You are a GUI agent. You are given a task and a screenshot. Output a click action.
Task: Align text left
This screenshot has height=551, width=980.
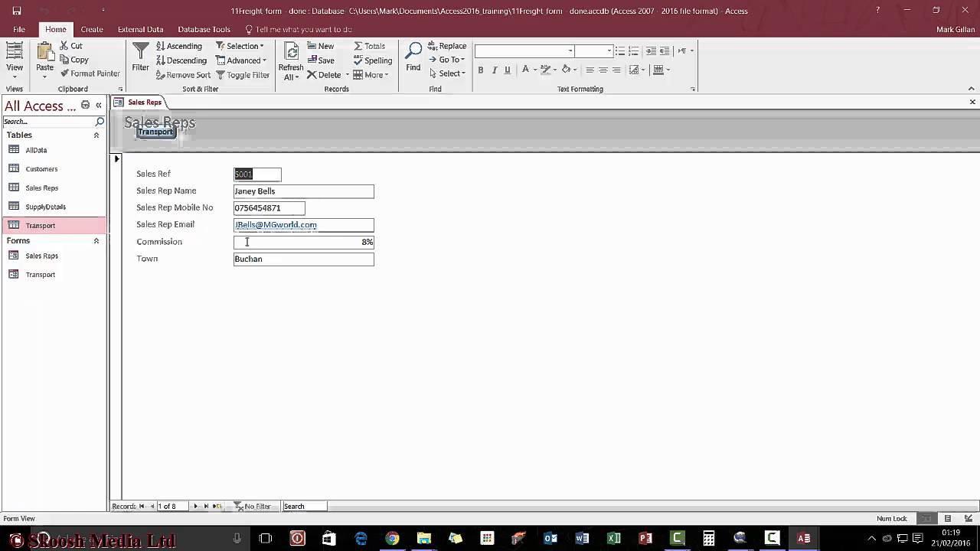pyautogui.click(x=590, y=70)
